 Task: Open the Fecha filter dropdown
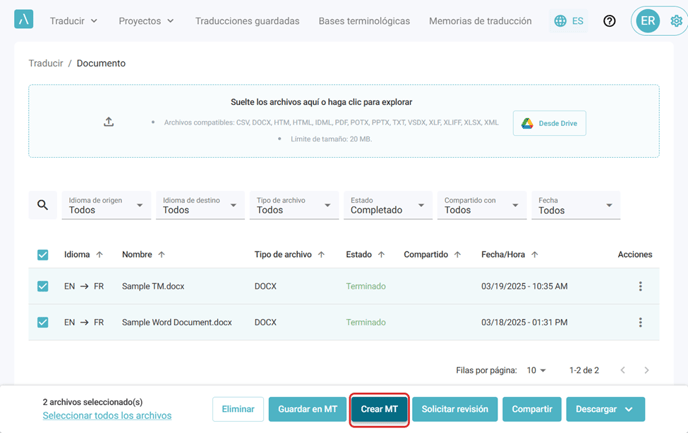(x=576, y=205)
